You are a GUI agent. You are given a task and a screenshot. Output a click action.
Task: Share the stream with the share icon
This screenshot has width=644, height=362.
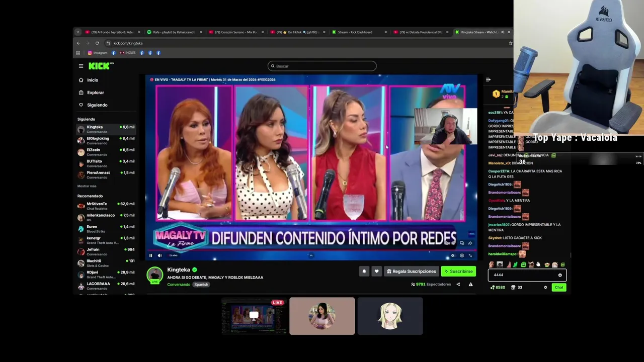click(x=458, y=285)
